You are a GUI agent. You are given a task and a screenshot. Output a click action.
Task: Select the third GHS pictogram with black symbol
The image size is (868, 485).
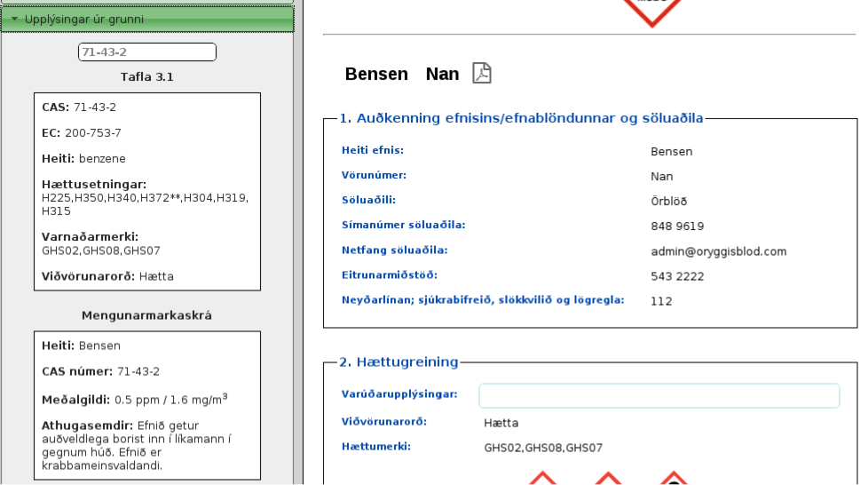[674, 478]
